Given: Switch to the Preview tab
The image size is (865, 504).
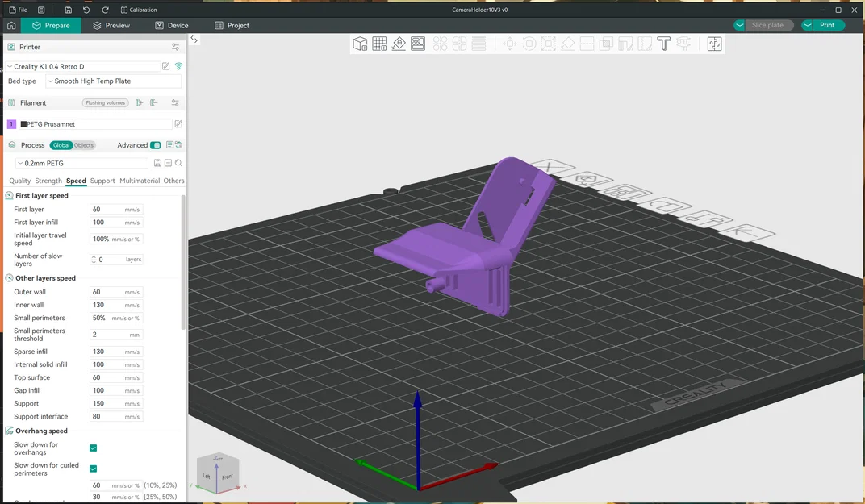Looking at the screenshot, I should click(x=111, y=25).
